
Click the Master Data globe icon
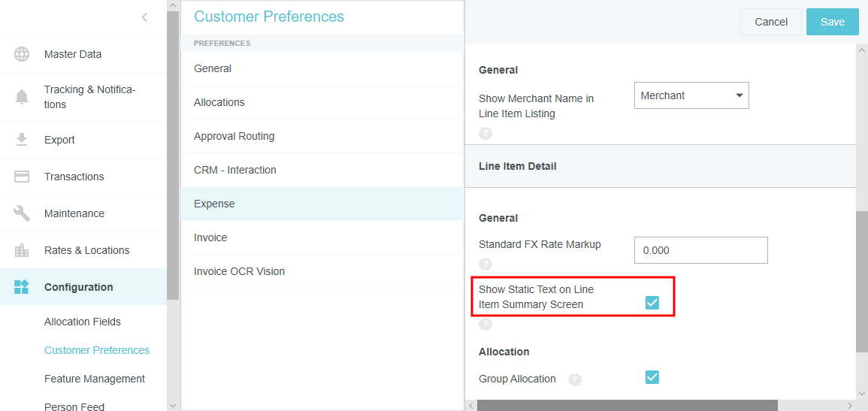point(22,54)
